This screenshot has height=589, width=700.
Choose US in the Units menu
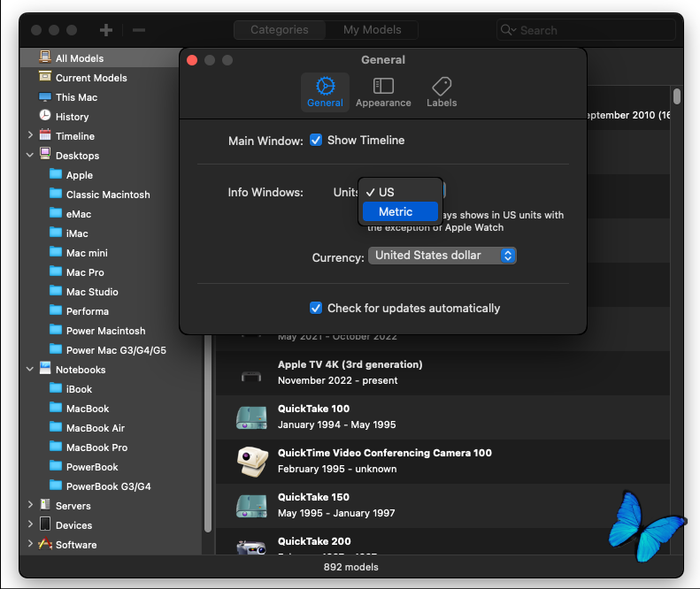400,192
